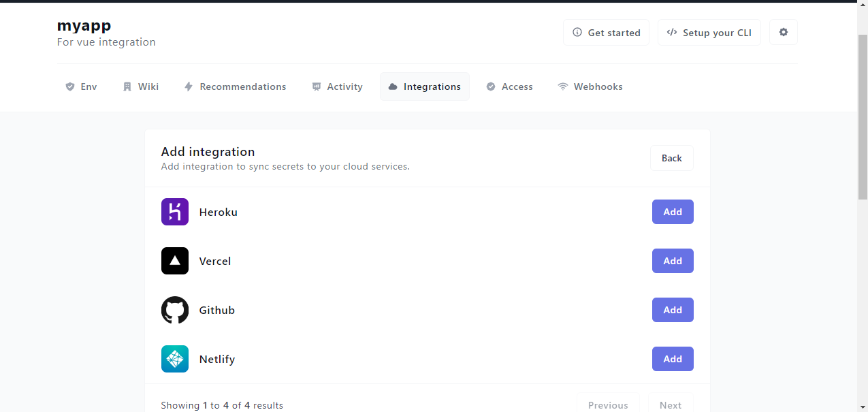Click the wifi icon beside Webhooks

(x=562, y=86)
